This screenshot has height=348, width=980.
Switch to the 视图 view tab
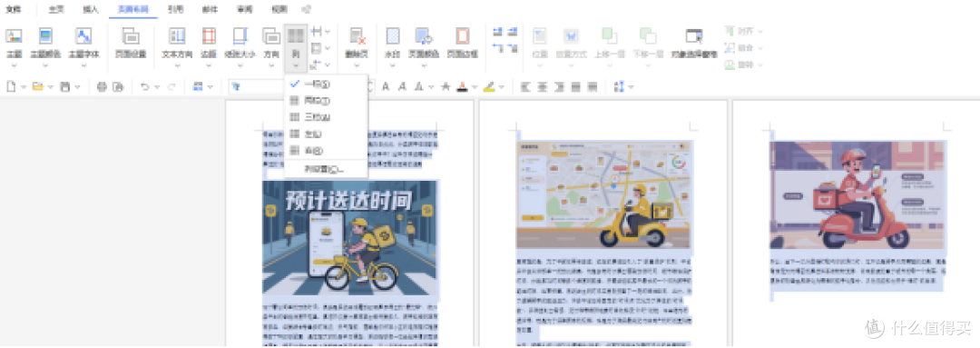pyautogui.click(x=279, y=9)
